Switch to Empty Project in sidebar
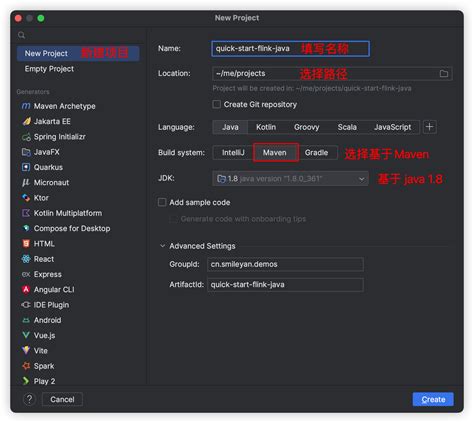Viewport: 474px width, 423px height. 49,69
